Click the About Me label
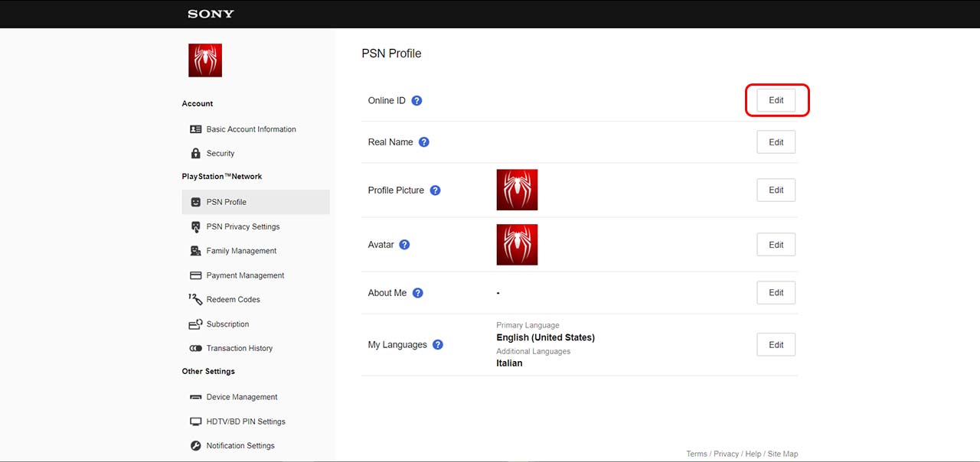The height and width of the screenshot is (462, 980). tap(387, 293)
